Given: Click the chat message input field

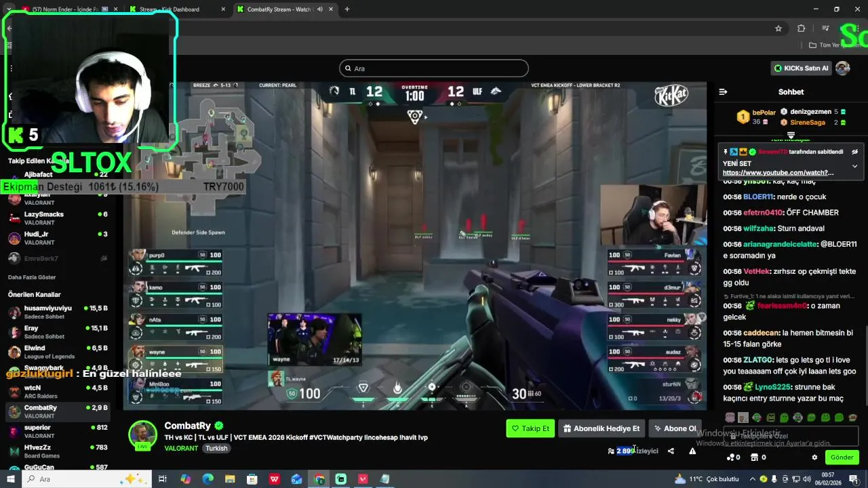Looking at the screenshot, I should [x=791, y=436].
